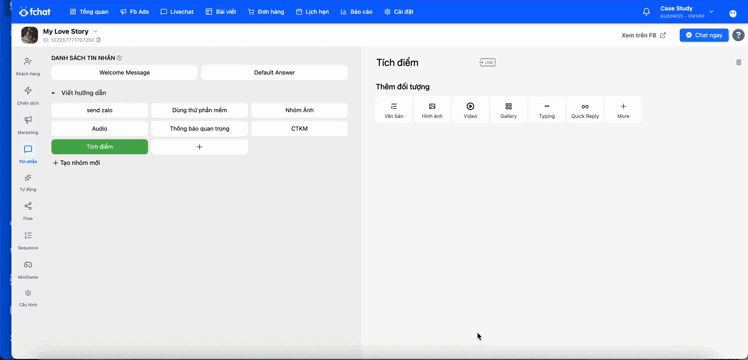The image size is (748, 360).
Task: Open the Flow sidebar icon
Action: [28, 206]
